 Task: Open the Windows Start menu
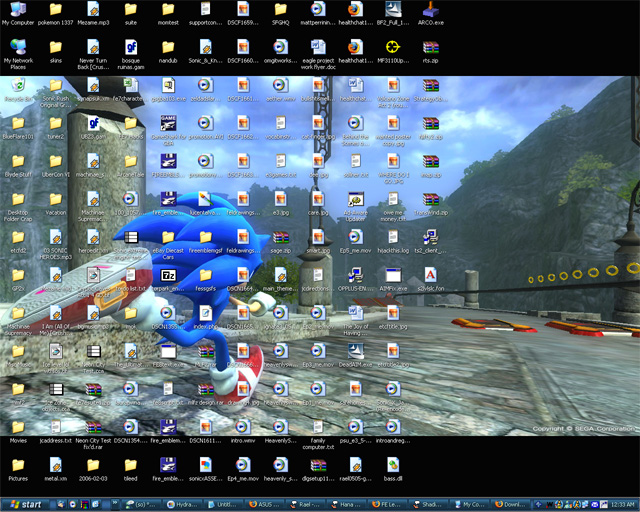pyautogui.click(x=24, y=504)
